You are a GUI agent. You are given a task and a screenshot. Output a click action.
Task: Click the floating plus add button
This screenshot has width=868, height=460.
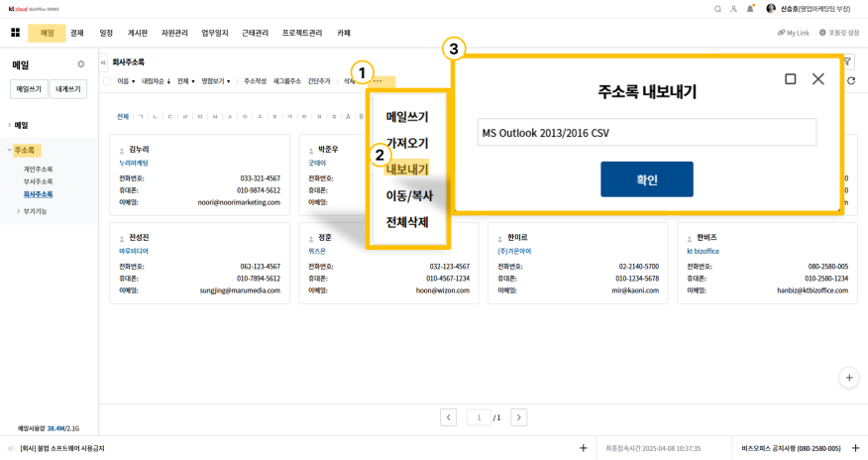[849, 378]
